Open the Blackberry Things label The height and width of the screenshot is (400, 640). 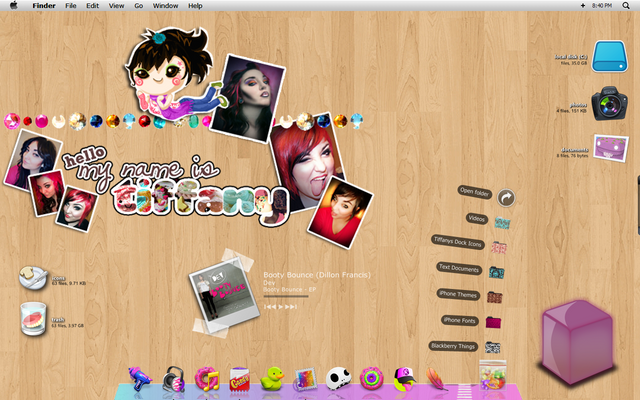(453, 346)
